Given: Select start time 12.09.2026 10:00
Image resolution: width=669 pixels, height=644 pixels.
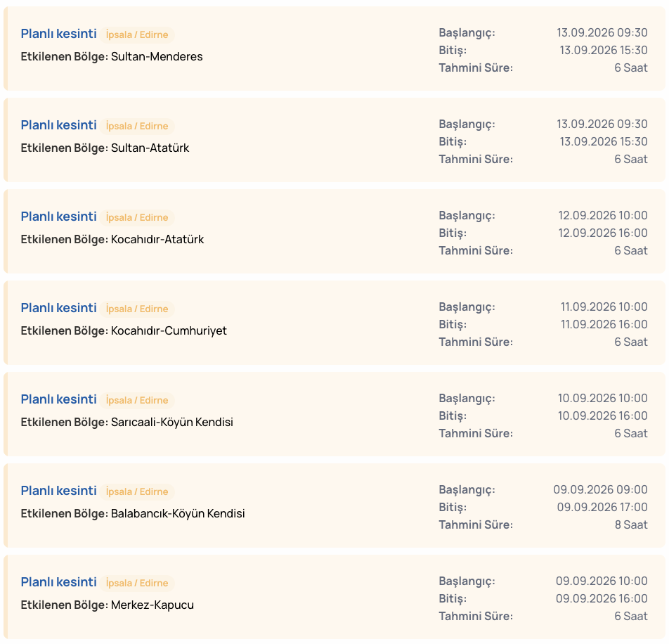Looking at the screenshot, I should tap(603, 215).
